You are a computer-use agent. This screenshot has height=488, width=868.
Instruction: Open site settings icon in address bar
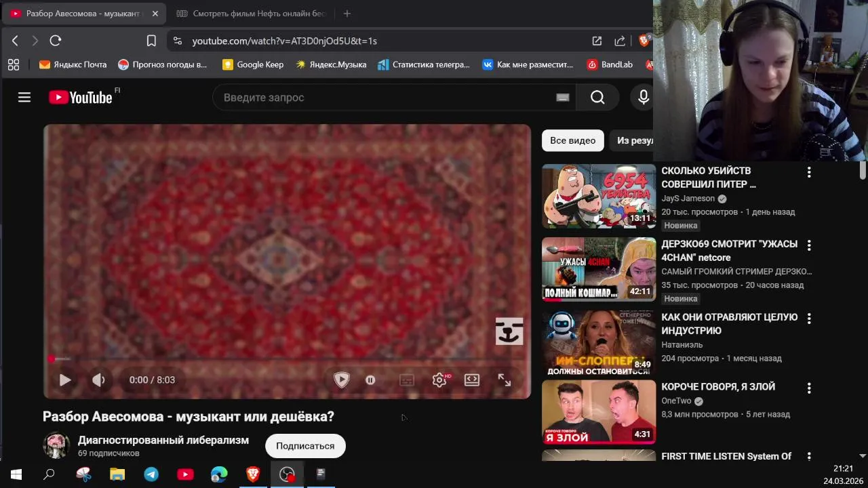point(178,41)
